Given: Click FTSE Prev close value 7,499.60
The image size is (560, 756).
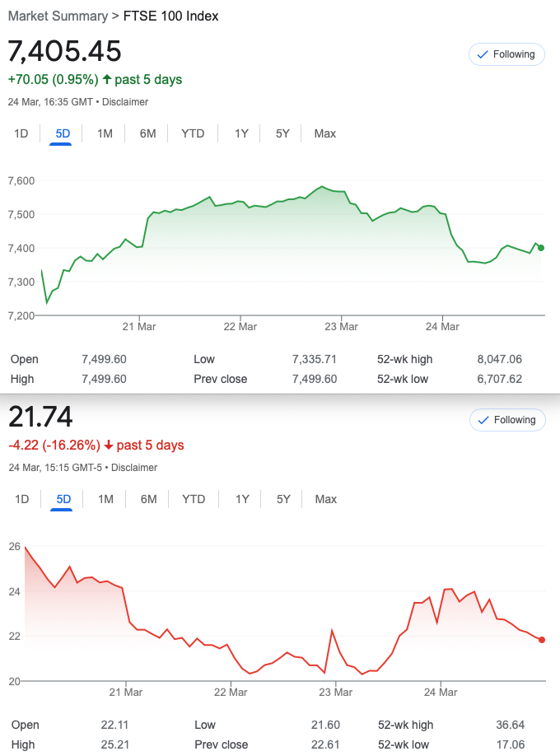Looking at the screenshot, I should click(315, 379).
